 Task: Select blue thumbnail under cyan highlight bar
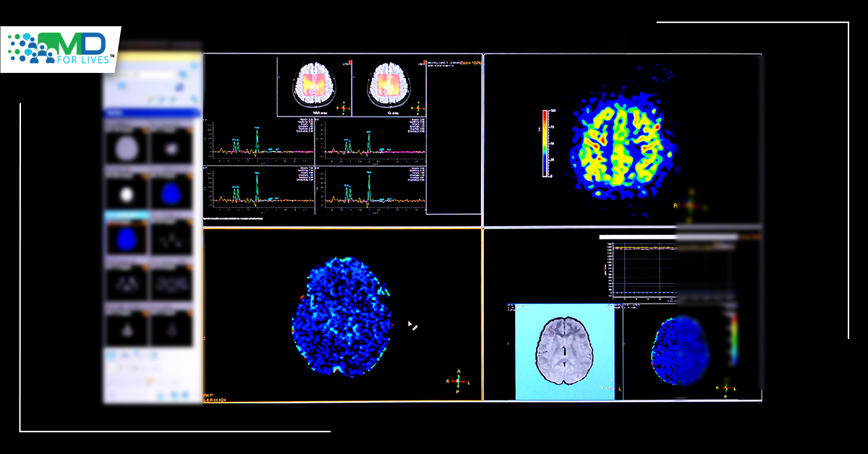click(126, 238)
